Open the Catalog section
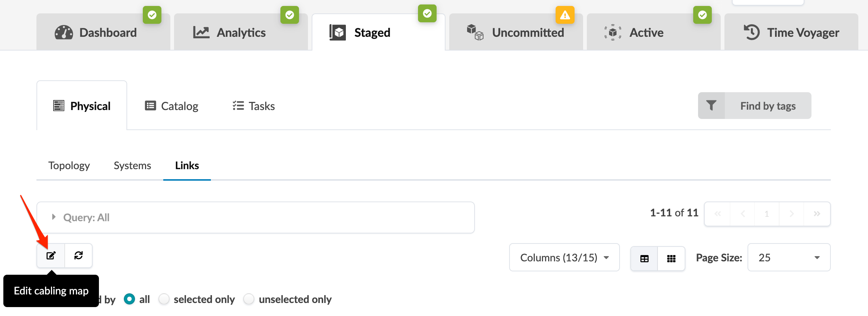Viewport: 868px width, 316px height. pyautogui.click(x=171, y=106)
